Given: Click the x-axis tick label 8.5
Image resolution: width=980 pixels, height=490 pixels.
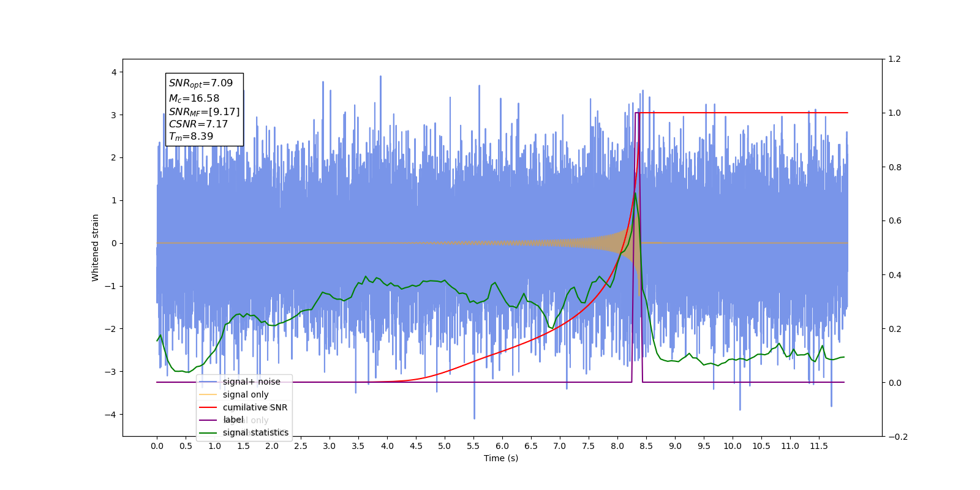Looking at the screenshot, I should pos(646,446).
